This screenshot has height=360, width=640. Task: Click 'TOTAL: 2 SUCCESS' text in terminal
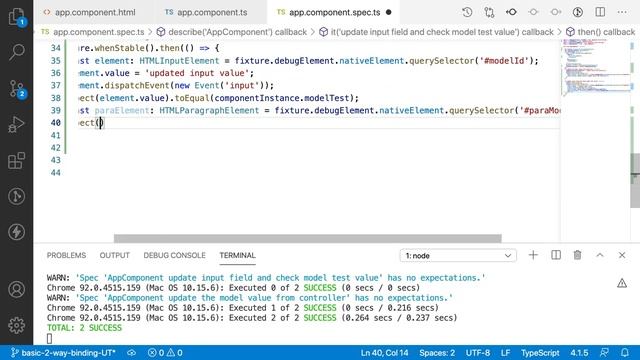[84, 328]
